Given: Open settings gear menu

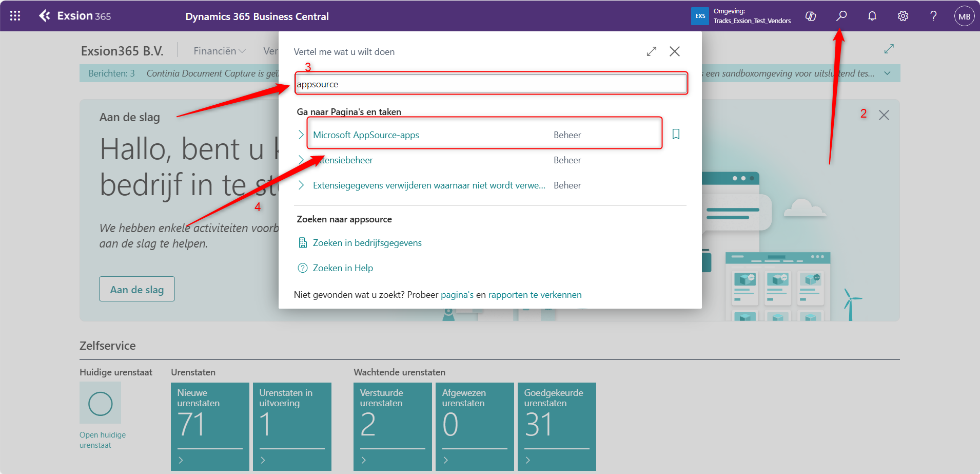Looking at the screenshot, I should [x=903, y=16].
